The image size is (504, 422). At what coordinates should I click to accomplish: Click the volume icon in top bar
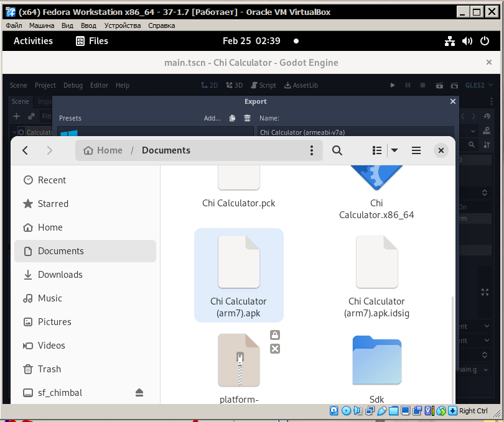coord(467,41)
